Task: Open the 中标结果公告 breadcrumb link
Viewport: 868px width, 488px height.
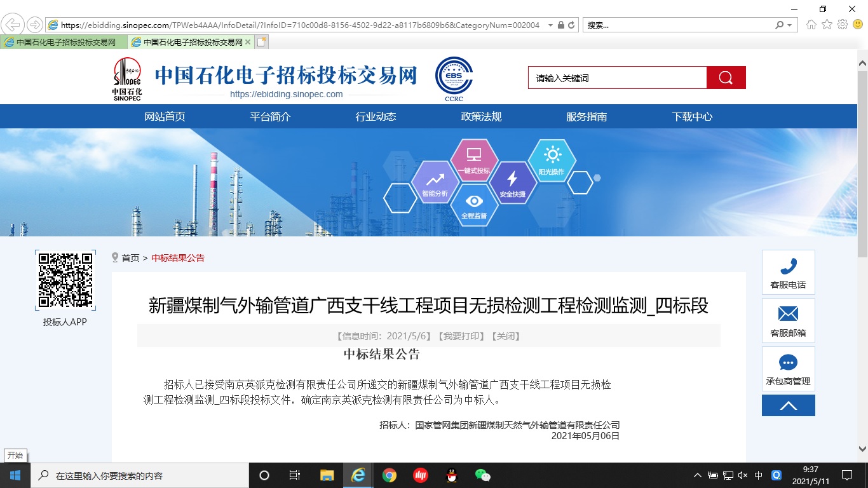Action: (x=177, y=257)
